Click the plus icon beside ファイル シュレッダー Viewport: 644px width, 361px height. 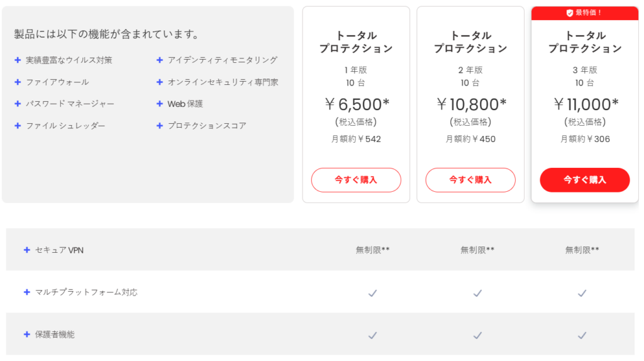tap(18, 126)
